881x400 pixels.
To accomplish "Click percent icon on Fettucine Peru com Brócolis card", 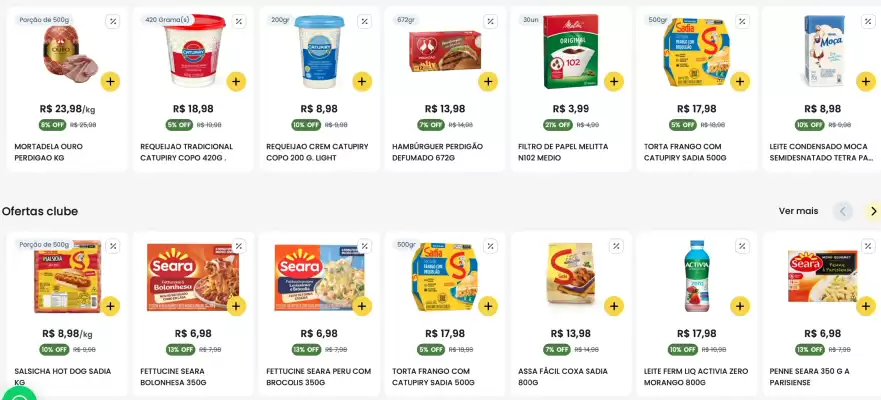I will coord(365,246).
